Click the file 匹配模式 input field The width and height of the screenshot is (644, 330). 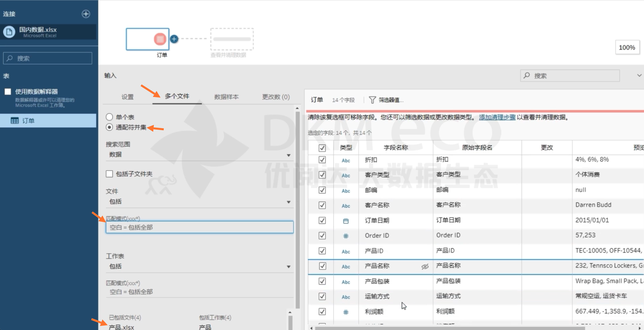tap(199, 227)
